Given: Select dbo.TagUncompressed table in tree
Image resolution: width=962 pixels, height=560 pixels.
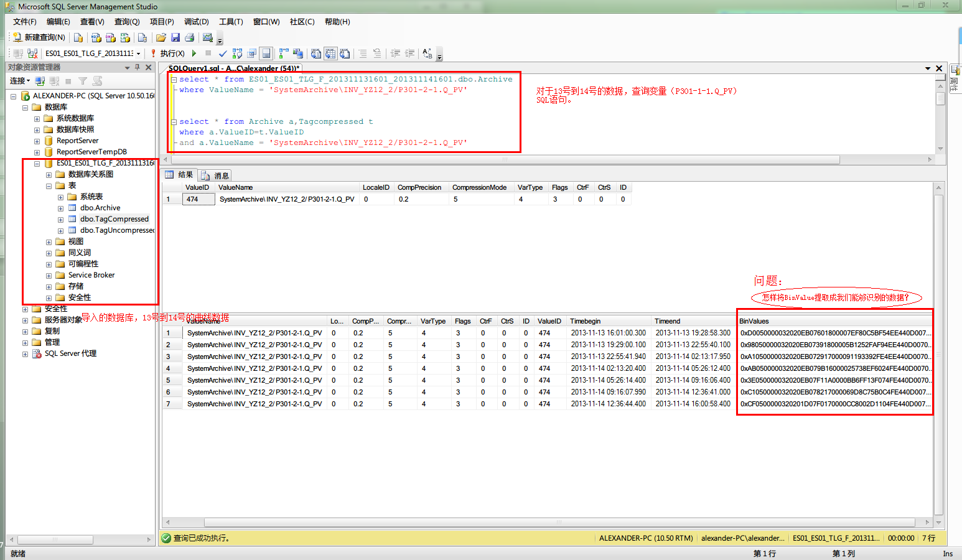Looking at the screenshot, I should [x=117, y=230].
